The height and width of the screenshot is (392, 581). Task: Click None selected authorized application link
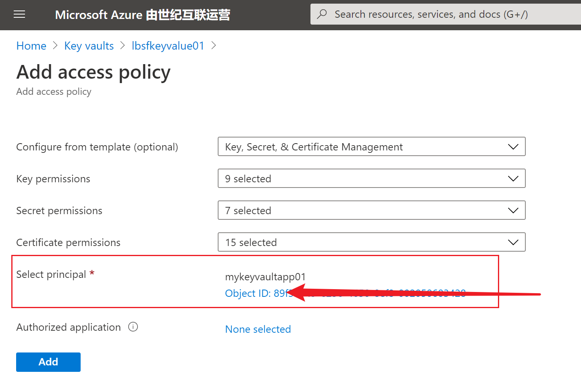click(258, 329)
